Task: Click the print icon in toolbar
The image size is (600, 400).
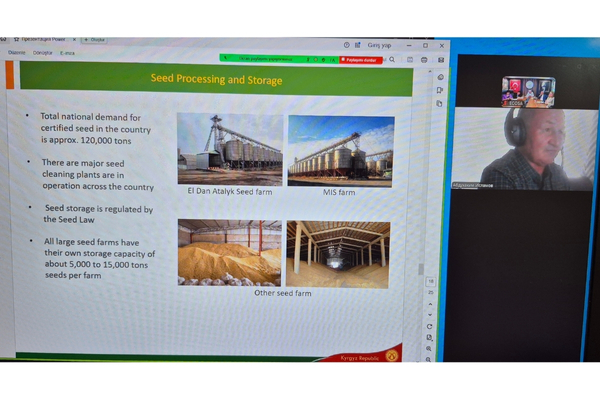Action: click(x=424, y=60)
